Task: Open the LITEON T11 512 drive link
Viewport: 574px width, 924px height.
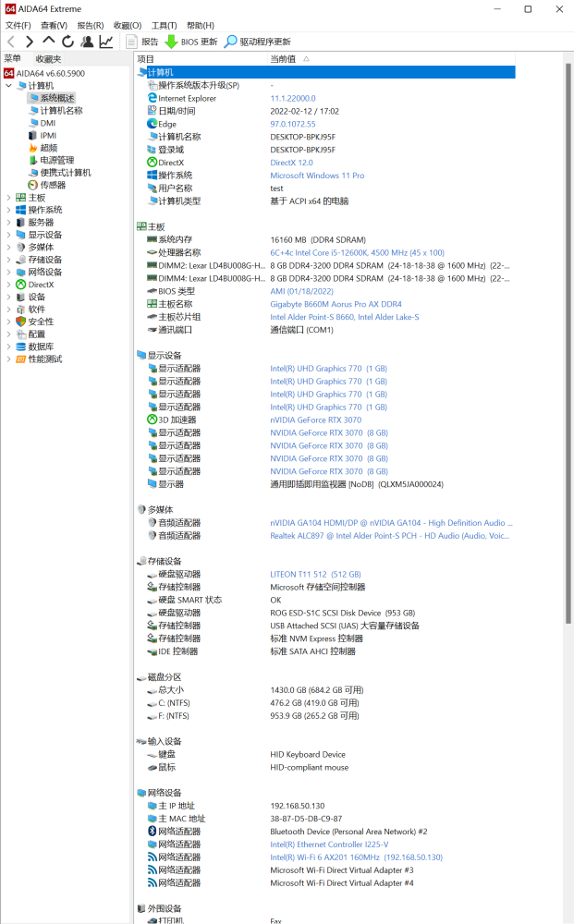Action: pyautogui.click(x=315, y=574)
